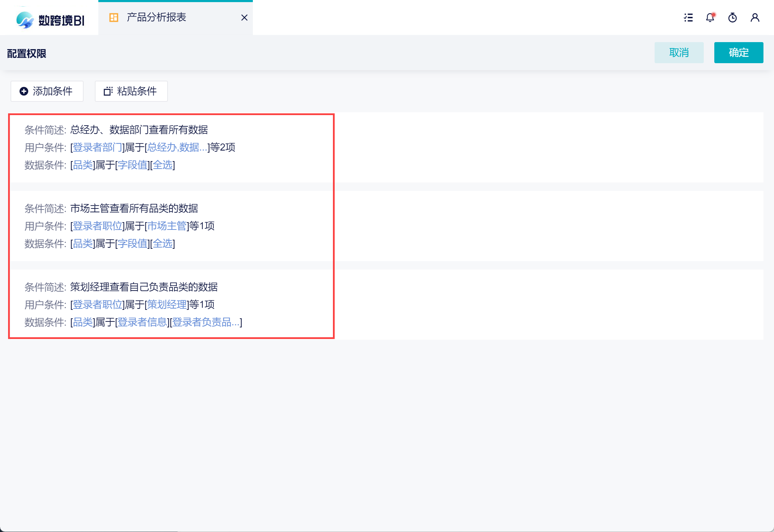Image resolution: width=774 pixels, height=532 pixels.
Task: Open the user profile icon
Action: [755, 18]
